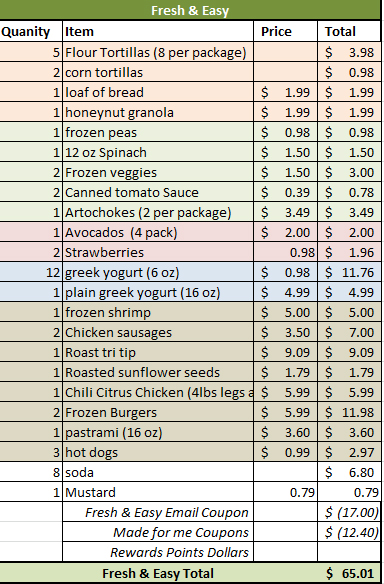The height and width of the screenshot is (584, 384).
Task: Select the Item column header cell
Action: click(x=158, y=31)
